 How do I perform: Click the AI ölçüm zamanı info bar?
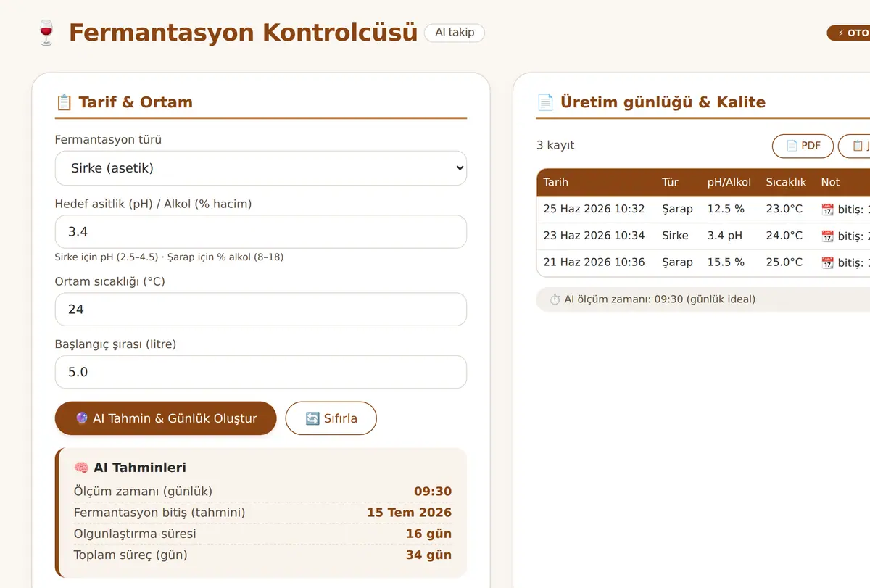tap(703, 299)
